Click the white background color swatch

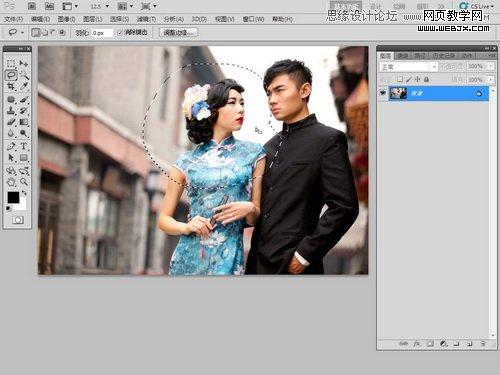[x=22, y=206]
